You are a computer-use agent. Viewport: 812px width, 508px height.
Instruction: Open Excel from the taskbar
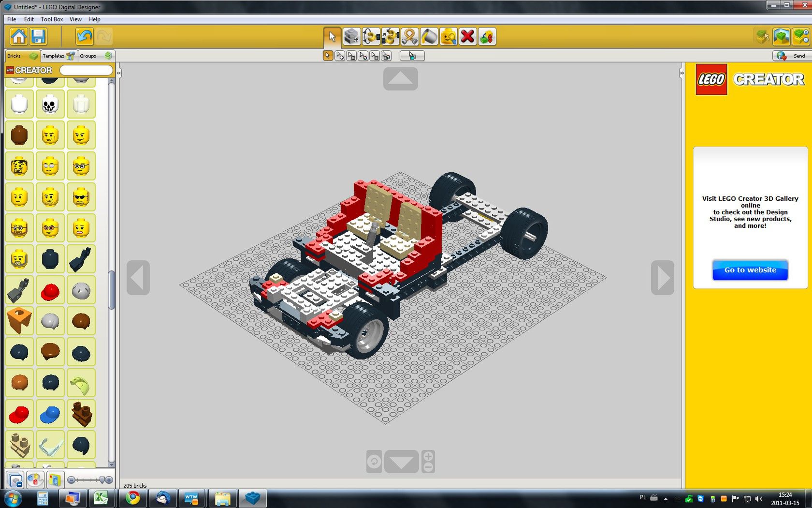pos(101,498)
